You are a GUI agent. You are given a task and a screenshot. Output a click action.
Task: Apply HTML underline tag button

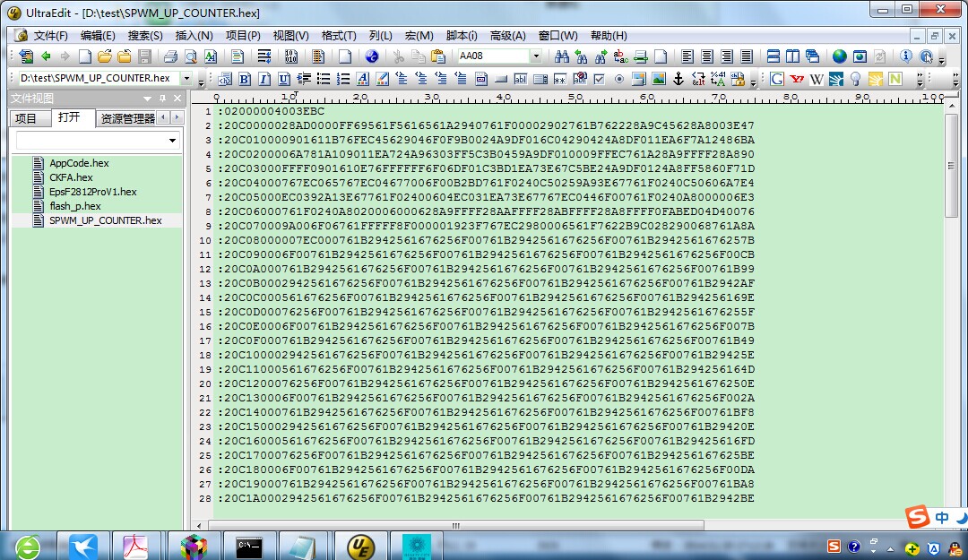284,79
